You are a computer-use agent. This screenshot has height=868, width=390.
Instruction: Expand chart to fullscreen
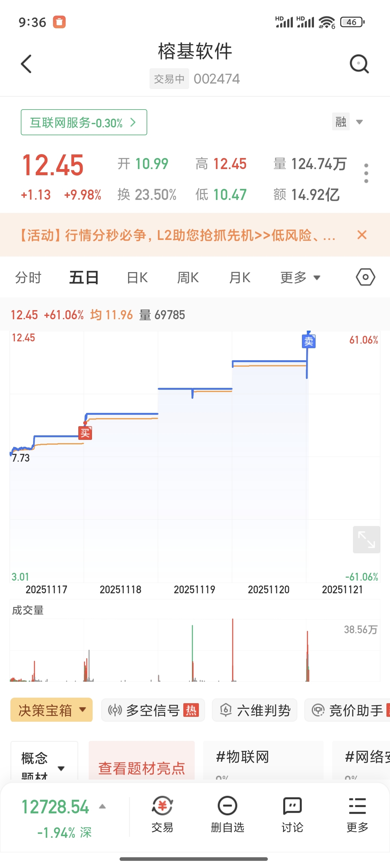[x=366, y=539]
